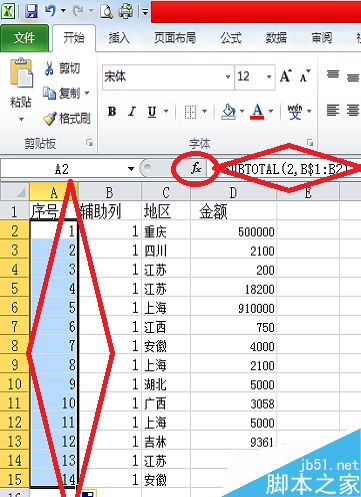Image resolution: width=361 pixels, height=497 pixels.
Task: Open the Fill Color dropdown arrow
Action: pos(242,111)
